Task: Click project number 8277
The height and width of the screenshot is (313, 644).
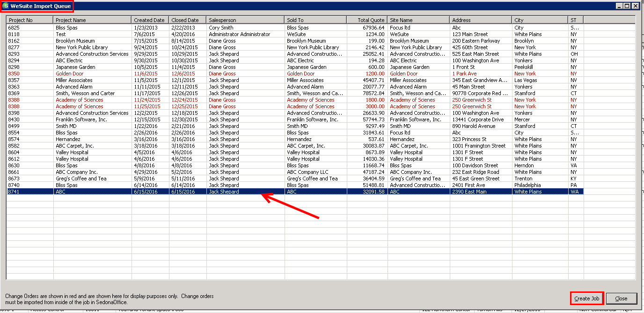Action: (14, 47)
